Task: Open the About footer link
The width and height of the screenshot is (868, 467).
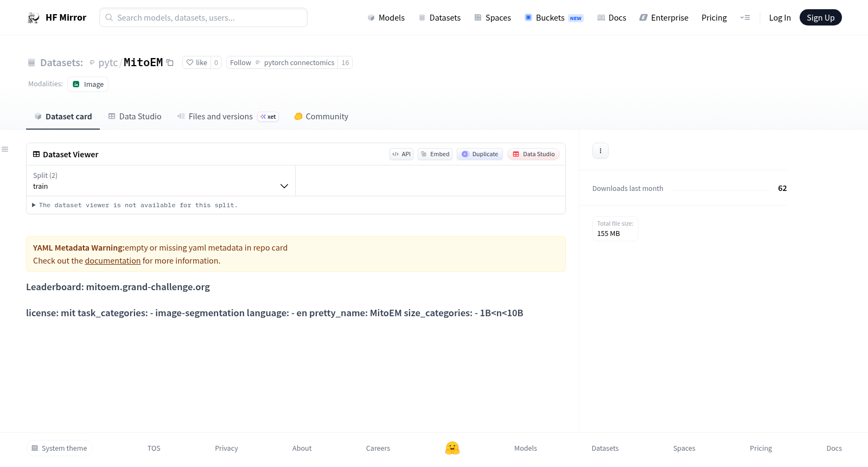Action: click(302, 448)
